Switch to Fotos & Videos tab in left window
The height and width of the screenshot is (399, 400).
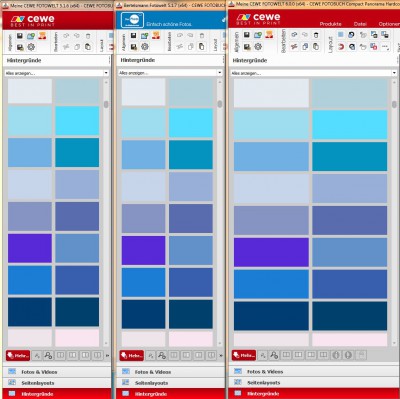coord(56,372)
